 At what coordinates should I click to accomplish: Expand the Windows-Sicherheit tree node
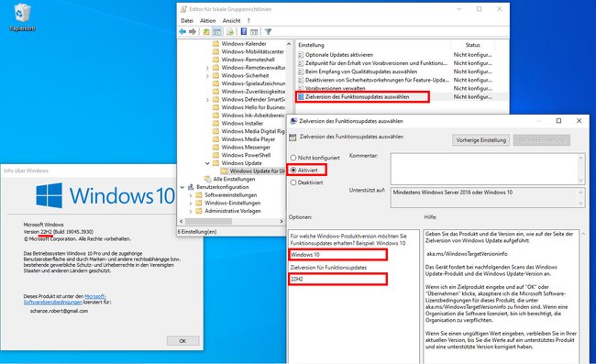207,76
